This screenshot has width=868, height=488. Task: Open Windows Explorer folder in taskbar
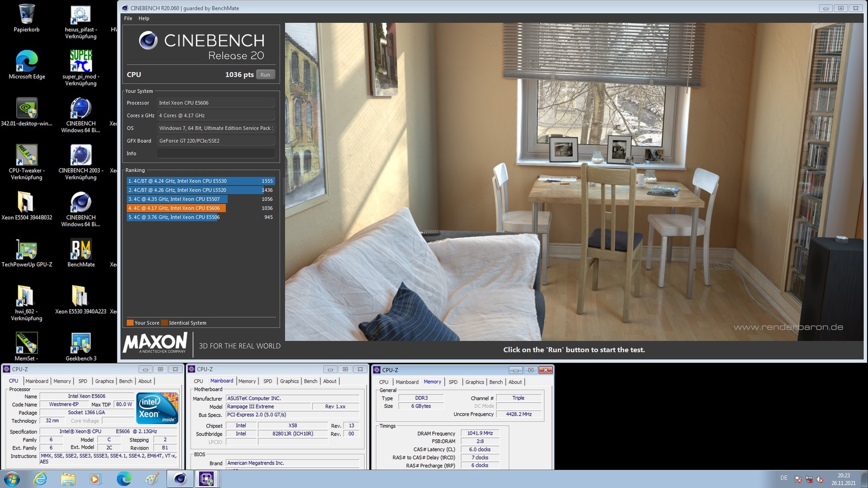pyautogui.click(x=68, y=479)
